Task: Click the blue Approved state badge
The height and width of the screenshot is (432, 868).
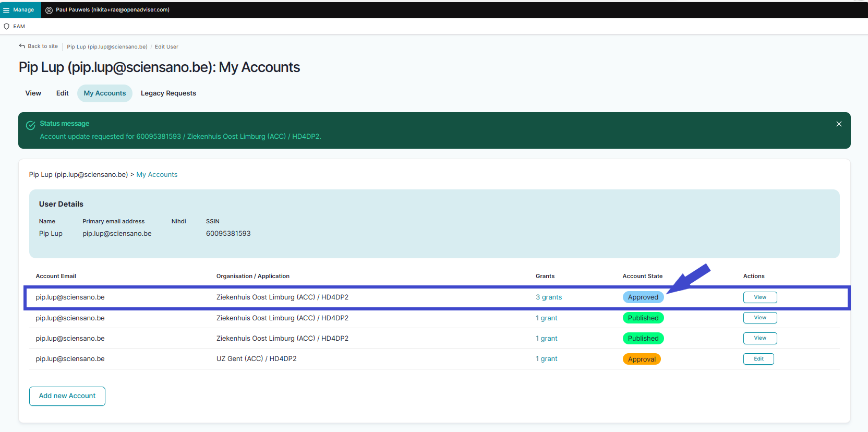Action: pyautogui.click(x=643, y=297)
